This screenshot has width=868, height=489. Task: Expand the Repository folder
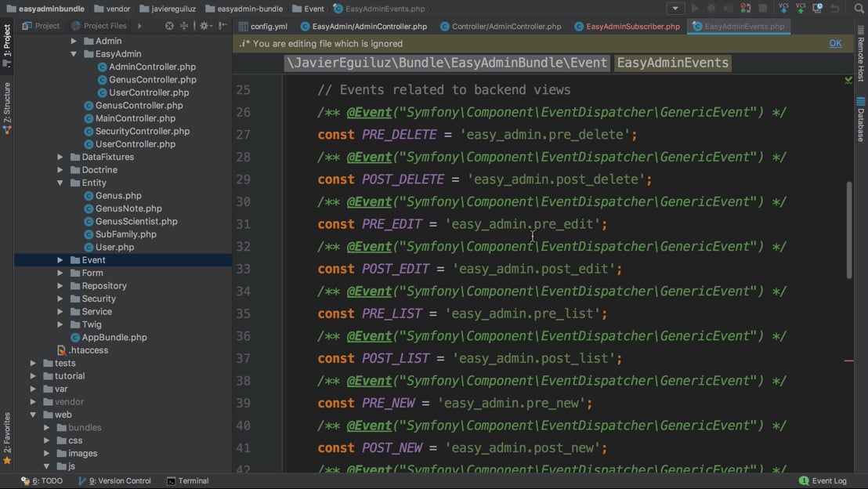tap(60, 286)
